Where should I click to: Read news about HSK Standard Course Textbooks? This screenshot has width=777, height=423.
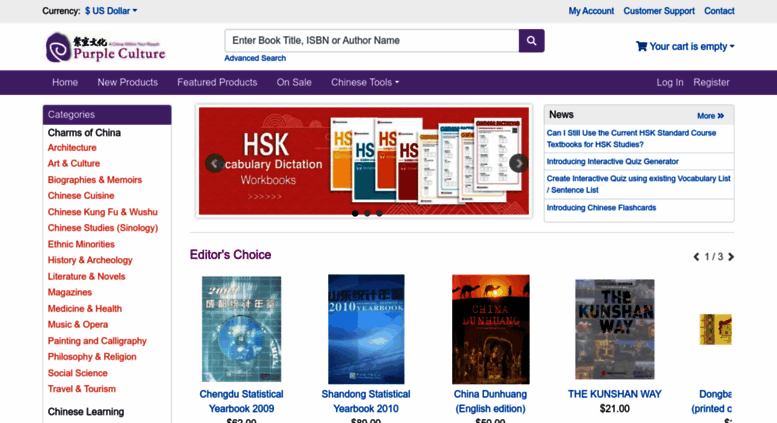[x=631, y=139]
